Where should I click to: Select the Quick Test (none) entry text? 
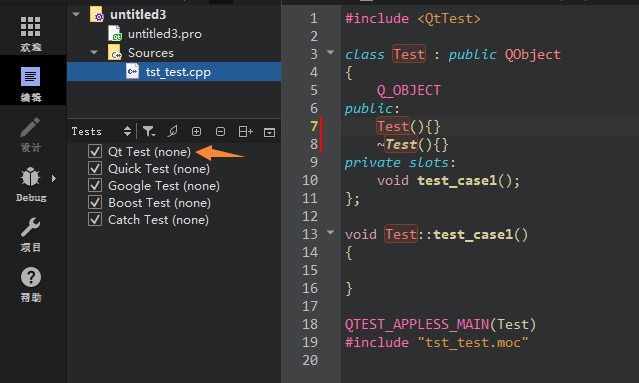click(159, 169)
